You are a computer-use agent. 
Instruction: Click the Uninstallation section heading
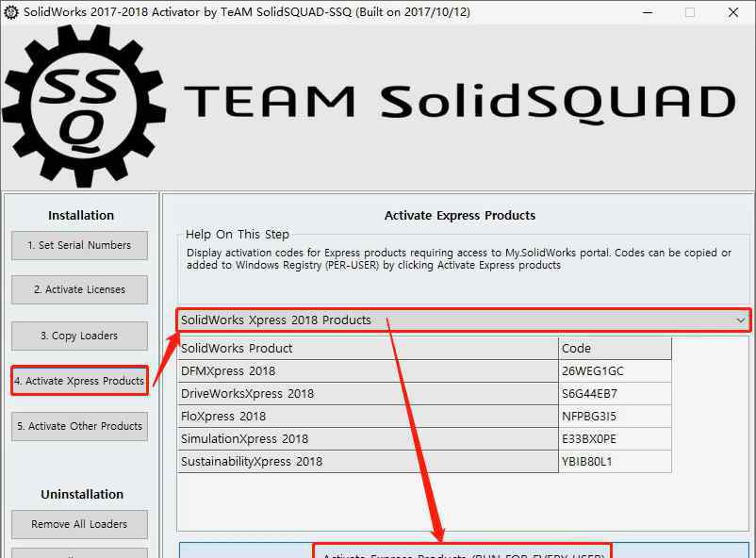[x=82, y=494]
